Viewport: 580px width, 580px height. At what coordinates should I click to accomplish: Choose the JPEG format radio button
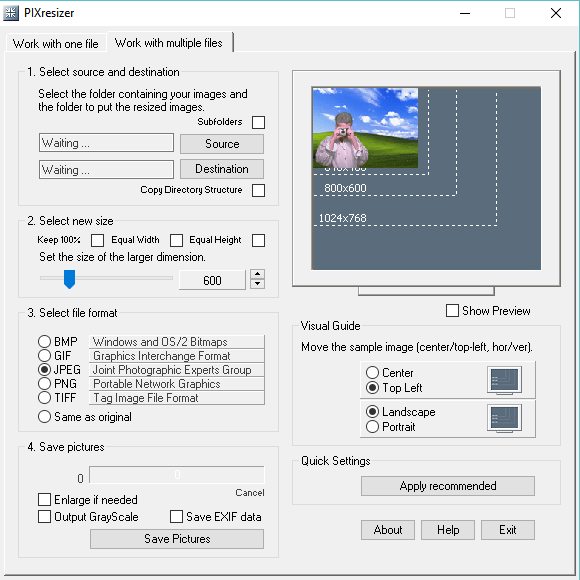click(44, 370)
